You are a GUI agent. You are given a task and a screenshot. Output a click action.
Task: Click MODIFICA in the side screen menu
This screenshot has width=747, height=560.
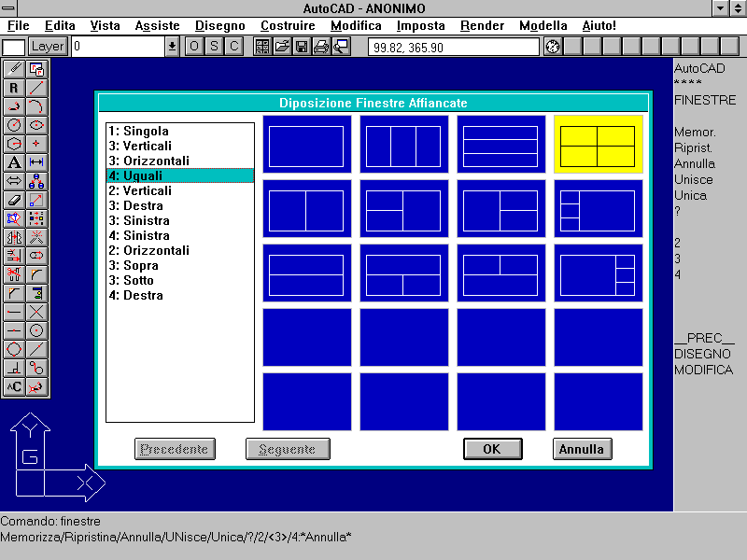703,370
